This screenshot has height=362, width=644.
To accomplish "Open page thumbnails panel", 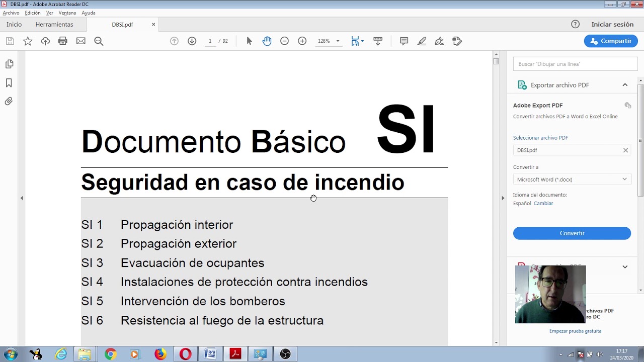I will click(x=9, y=64).
